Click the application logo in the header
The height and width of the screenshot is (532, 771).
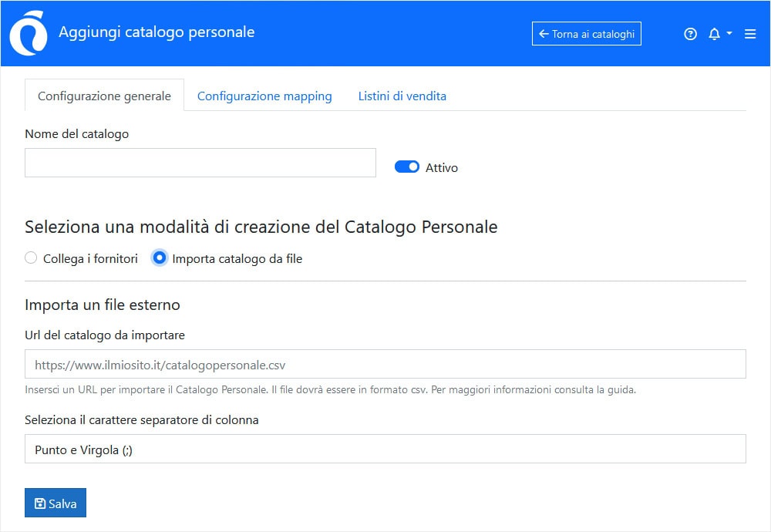pyautogui.click(x=27, y=34)
